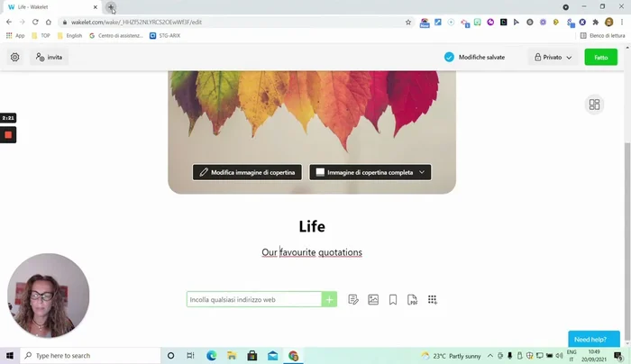Open Elenco di lettura reading list
This screenshot has height=364, width=631.
[602, 36]
